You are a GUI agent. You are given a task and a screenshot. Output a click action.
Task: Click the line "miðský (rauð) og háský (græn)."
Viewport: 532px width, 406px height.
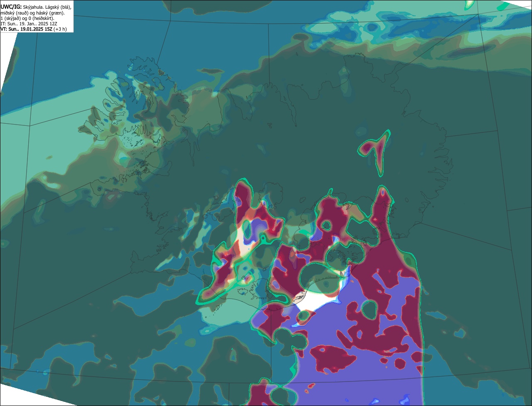pyautogui.click(x=32, y=13)
